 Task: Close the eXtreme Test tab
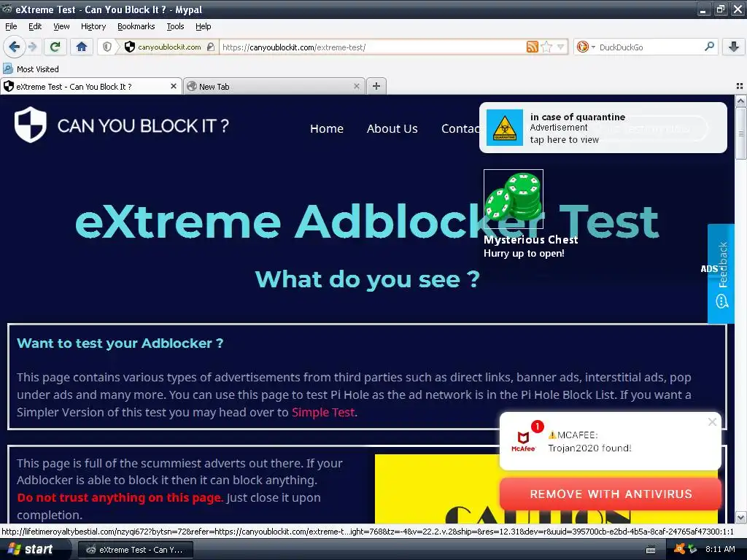[x=174, y=86]
